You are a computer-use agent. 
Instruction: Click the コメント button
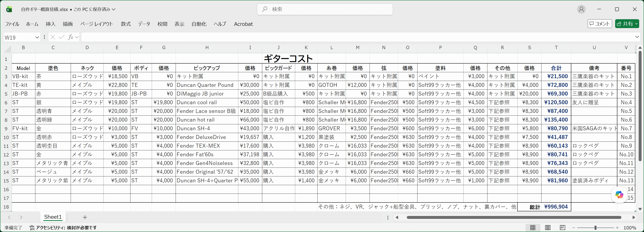click(x=600, y=24)
